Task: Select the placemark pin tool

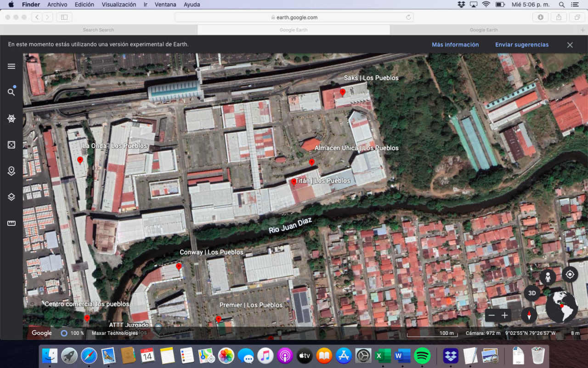Action: tap(11, 171)
